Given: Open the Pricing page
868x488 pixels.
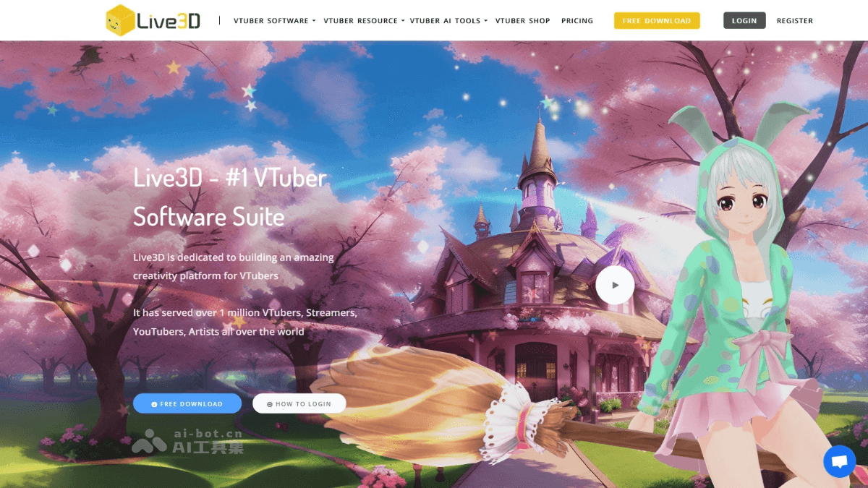Looking at the screenshot, I should [576, 21].
